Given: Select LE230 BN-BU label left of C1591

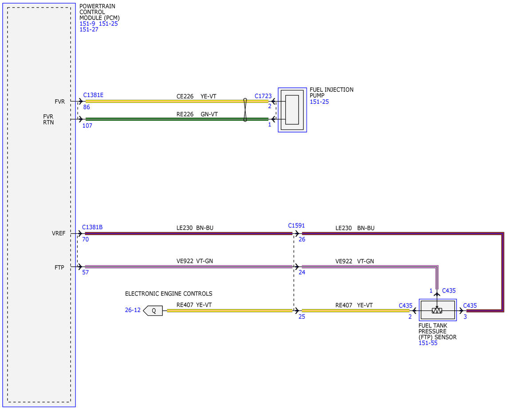Looking at the screenshot, I should 195,228.
